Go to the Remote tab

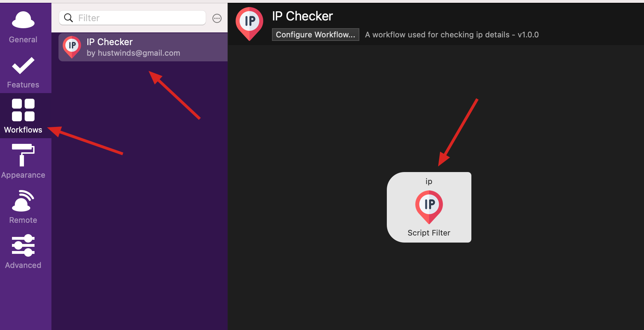tap(23, 206)
